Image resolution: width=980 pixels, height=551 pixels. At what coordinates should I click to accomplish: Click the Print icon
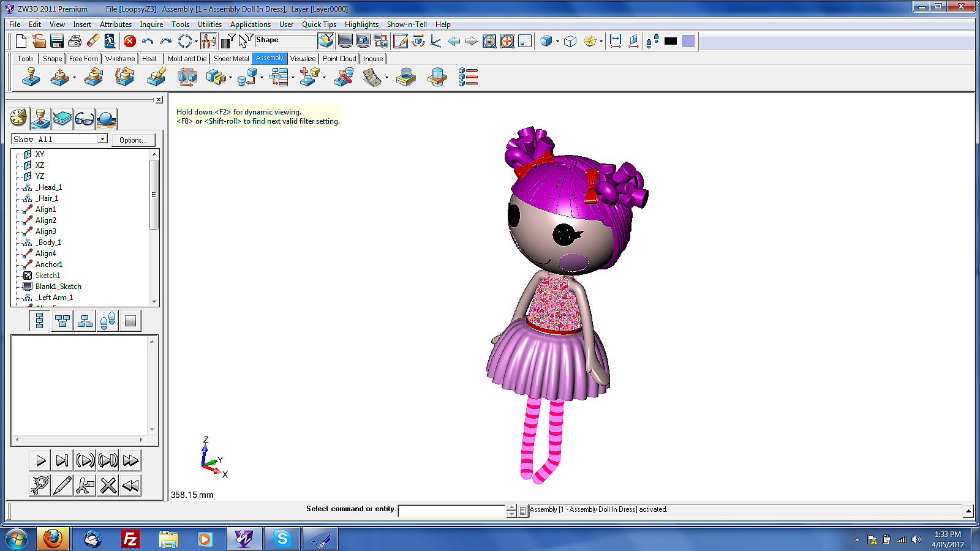click(x=75, y=41)
